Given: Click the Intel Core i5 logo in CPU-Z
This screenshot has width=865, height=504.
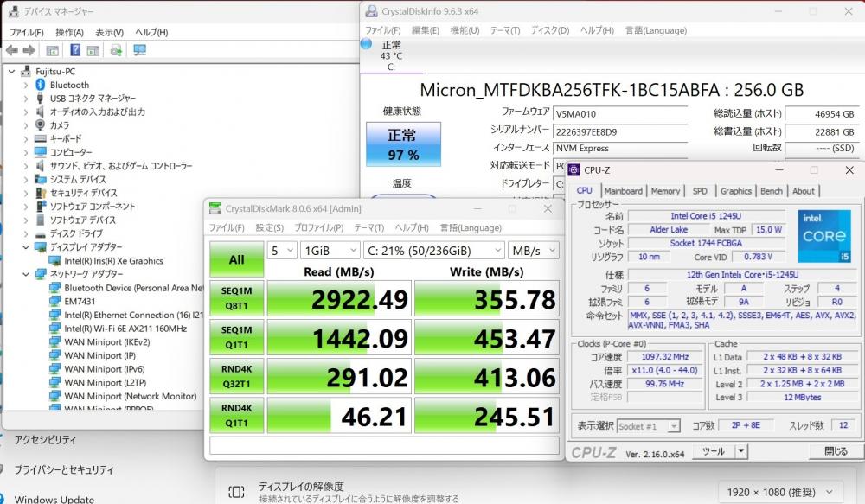Looking at the screenshot, I should [x=824, y=235].
